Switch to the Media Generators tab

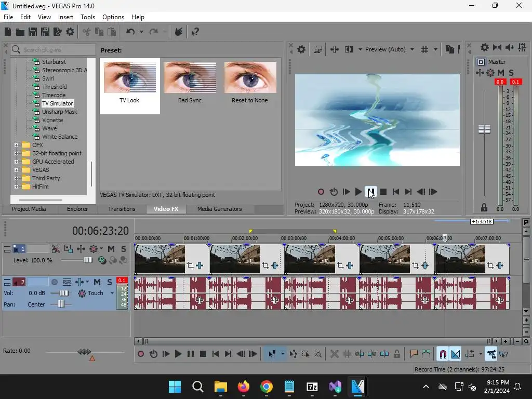coord(220,209)
